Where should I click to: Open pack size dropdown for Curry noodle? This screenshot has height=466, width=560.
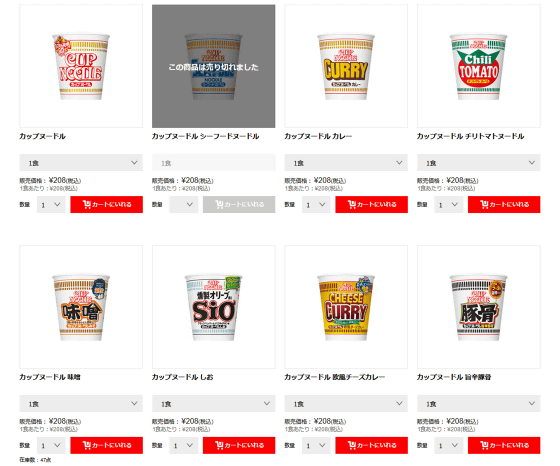pyautogui.click(x=346, y=163)
